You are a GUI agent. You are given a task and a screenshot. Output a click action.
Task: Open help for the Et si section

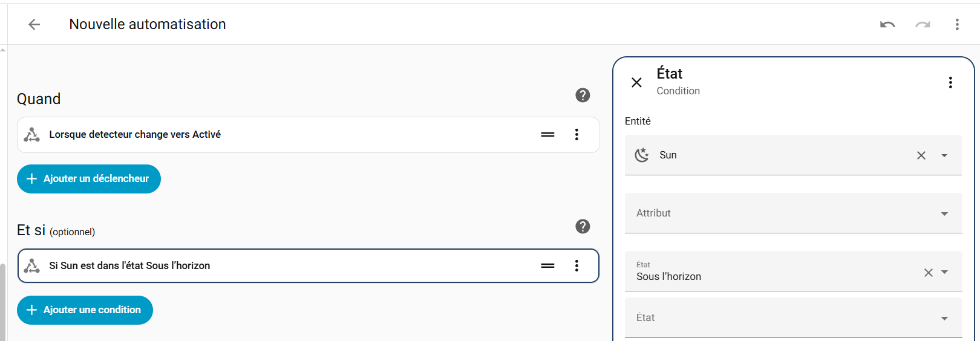[583, 226]
